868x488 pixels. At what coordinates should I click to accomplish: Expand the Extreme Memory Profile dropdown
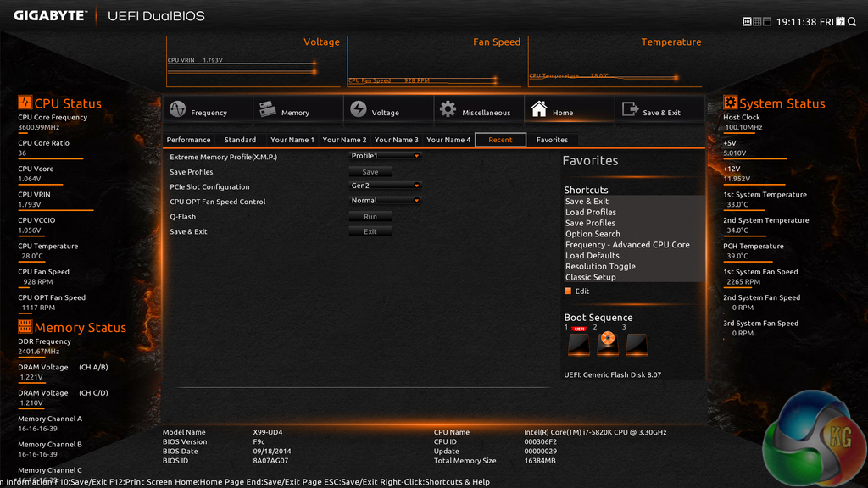click(x=386, y=156)
